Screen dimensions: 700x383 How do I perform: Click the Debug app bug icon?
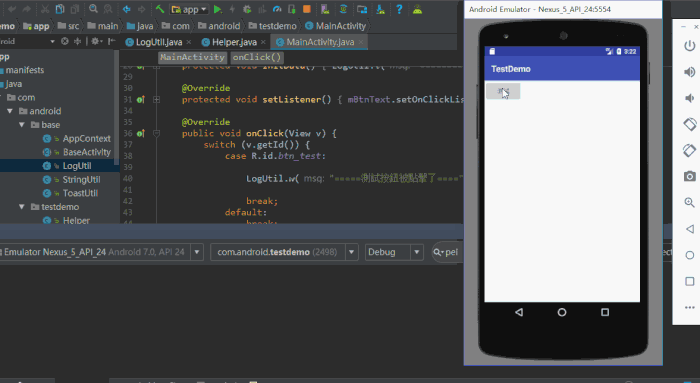(247, 9)
